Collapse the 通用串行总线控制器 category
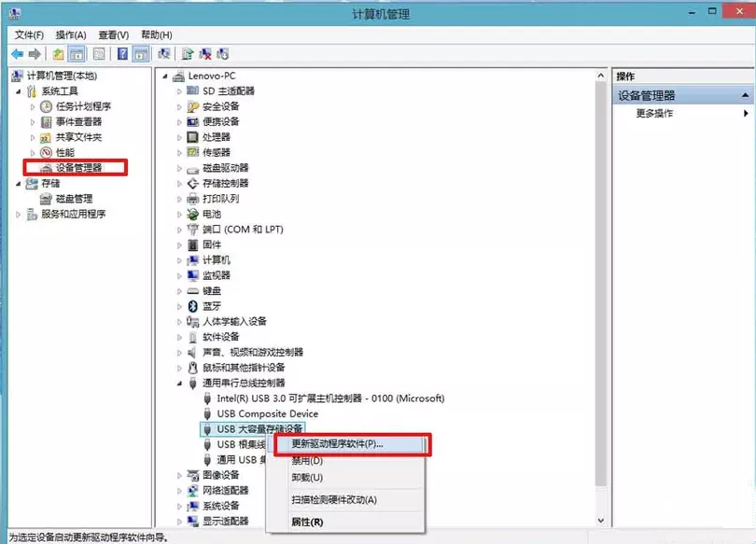The height and width of the screenshot is (544, 756). click(x=179, y=384)
